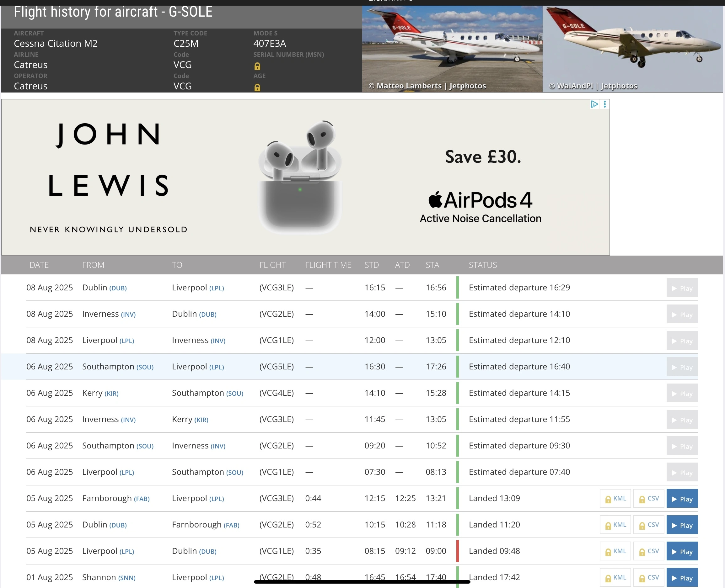
Task: Download CSV for Farnborough to Liverpool flight
Action: pyautogui.click(x=648, y=498)
